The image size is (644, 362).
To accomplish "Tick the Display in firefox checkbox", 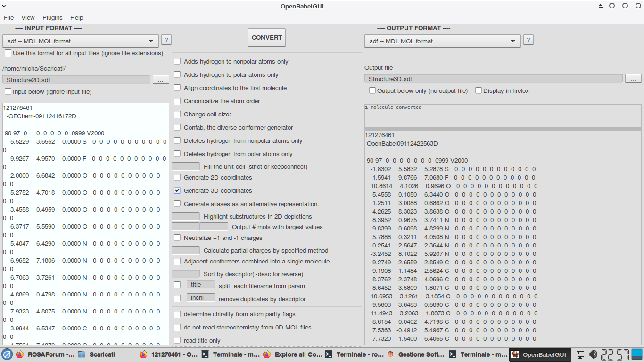I will click(x=479, y=90).
